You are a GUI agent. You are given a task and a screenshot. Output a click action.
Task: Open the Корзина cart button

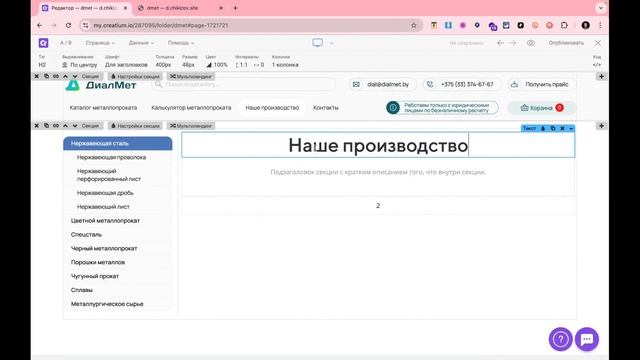(x=542, y=108)
